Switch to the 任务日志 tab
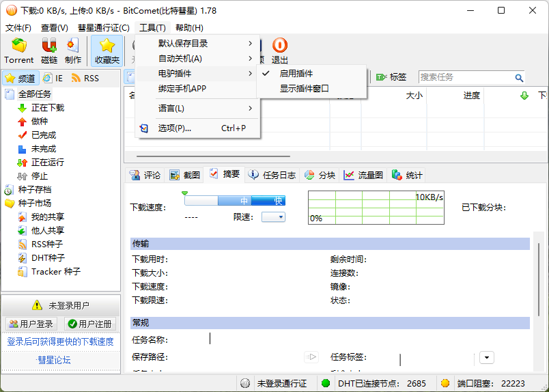Image resolution: width=549 pixels, height=392 pixels. pos(272,175)
